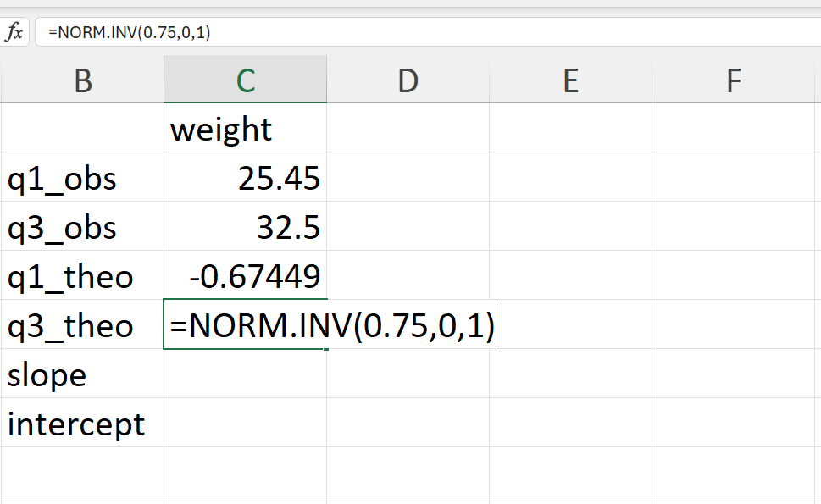The image size is (821, 504).
Task: Click the q1_theo label cell
Action: (x=82, y=275)
